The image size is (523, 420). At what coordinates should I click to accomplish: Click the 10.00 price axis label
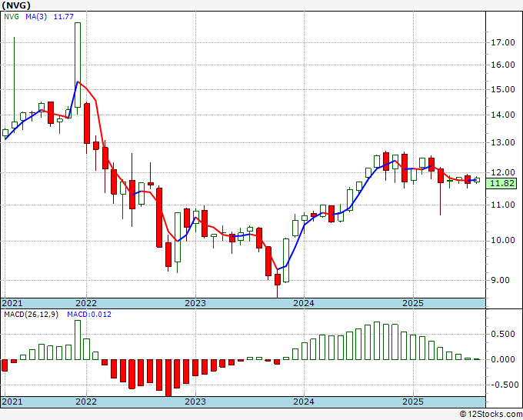(503, 240)
